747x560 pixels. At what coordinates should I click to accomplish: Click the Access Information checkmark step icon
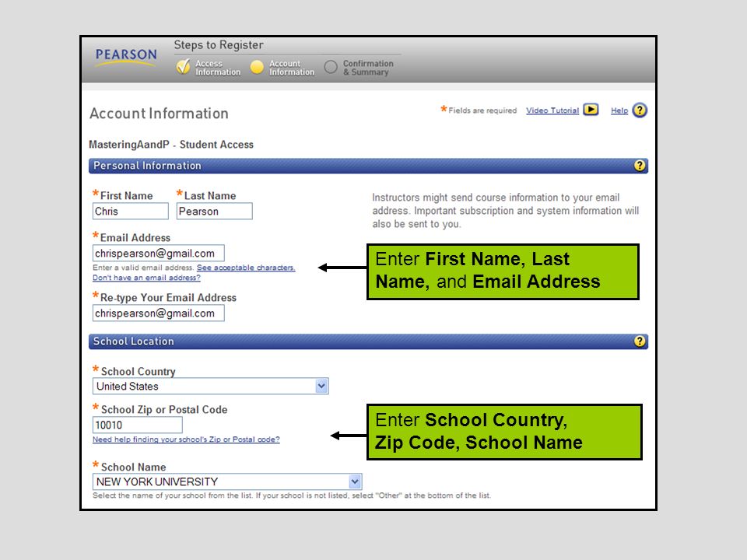pos(183,67)
